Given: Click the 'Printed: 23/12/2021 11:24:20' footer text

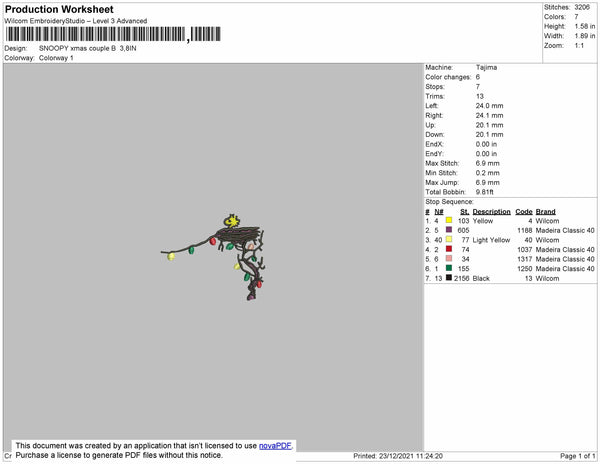Looking at the screenshot, I should click(398, 456).
